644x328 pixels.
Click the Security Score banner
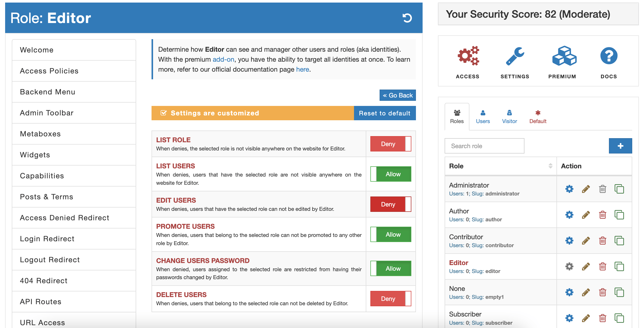click(538, 14)
